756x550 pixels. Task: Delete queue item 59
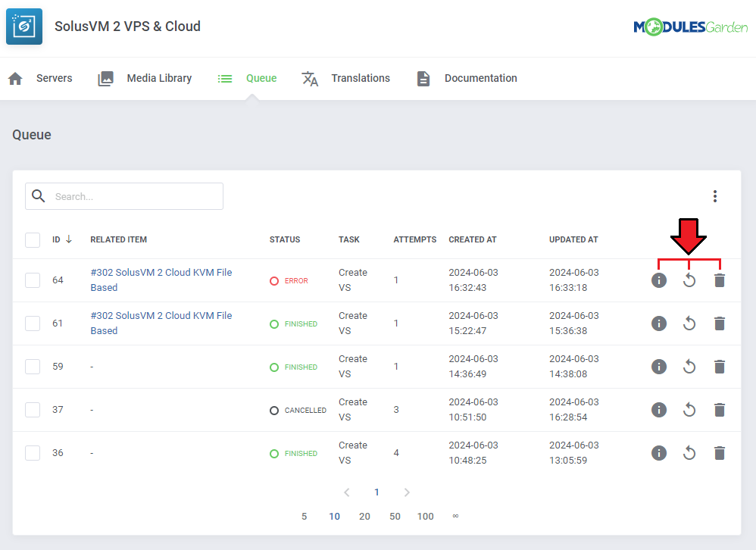pyautogui.click(x=720, y=367)
